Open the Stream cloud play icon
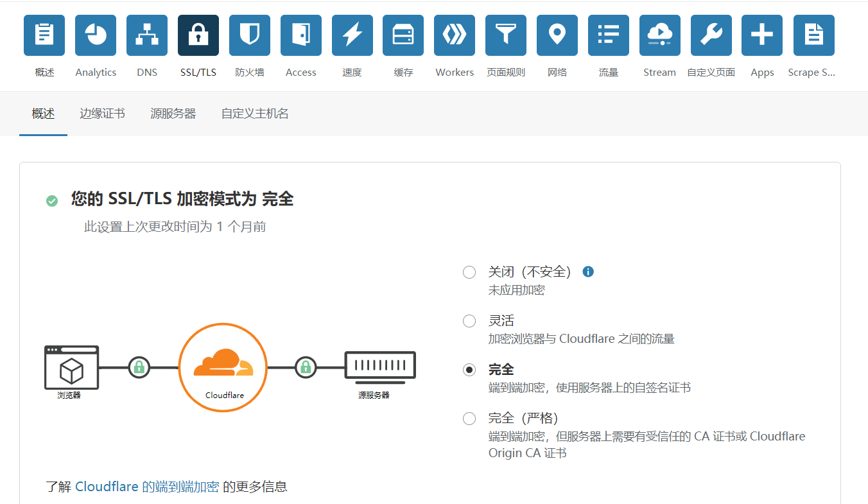Image resolution: width=868 pixels, height=504 pixels. click(x=660, y=35)
